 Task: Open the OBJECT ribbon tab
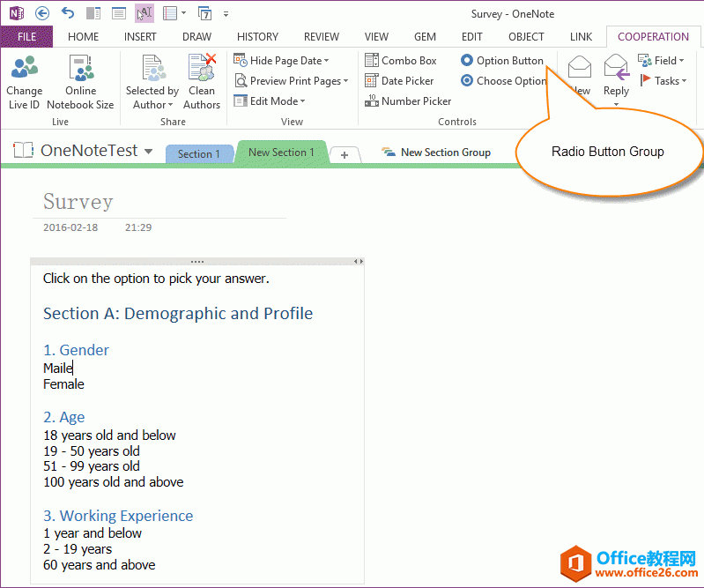pos(526,36)
